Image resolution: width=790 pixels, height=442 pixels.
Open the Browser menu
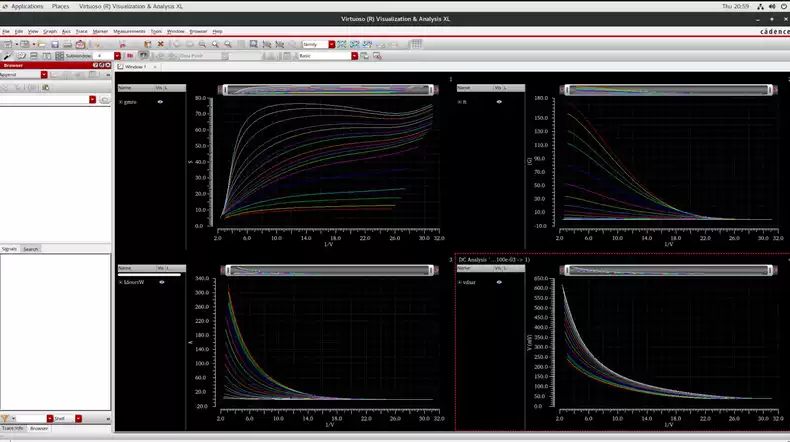[x=198, y=31]
